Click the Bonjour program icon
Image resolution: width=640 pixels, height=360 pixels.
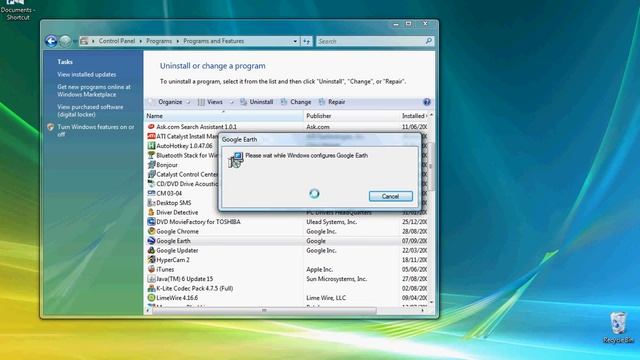[x=151, y=165]
